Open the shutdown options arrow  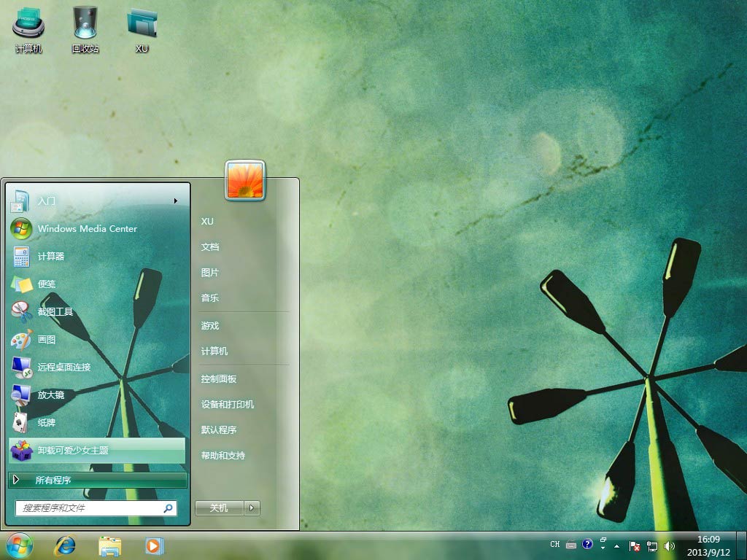tap(252, 508)
